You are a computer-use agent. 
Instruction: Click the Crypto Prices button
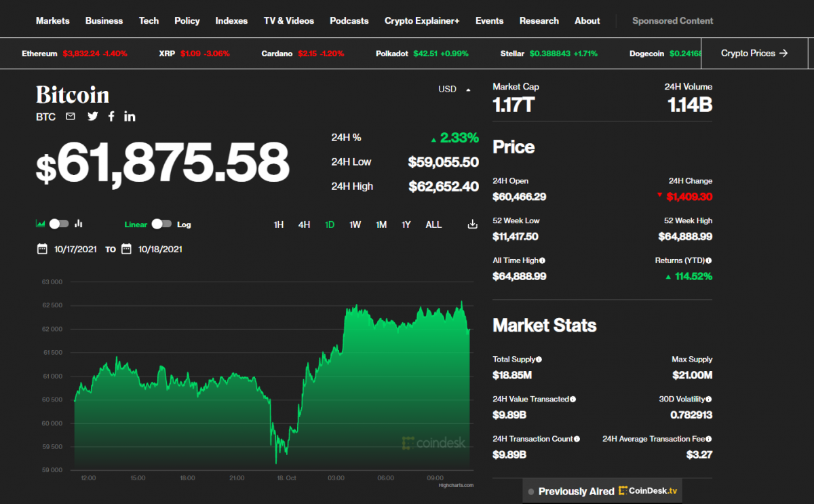[754, 53]
